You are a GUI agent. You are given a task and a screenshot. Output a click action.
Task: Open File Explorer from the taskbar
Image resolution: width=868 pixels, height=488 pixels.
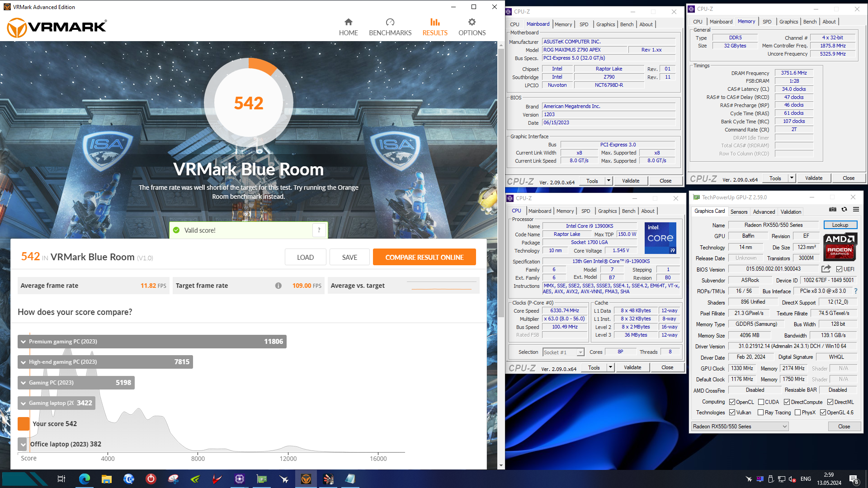106,479
